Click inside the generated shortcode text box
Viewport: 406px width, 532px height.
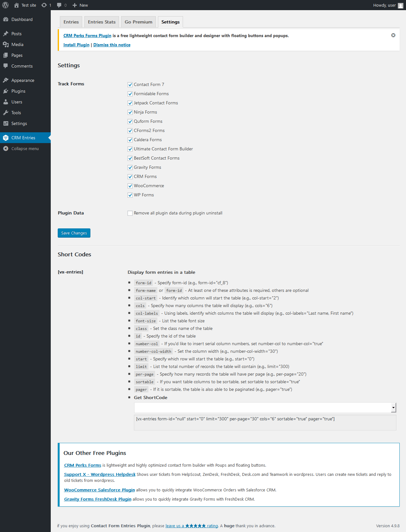point(265,423)
